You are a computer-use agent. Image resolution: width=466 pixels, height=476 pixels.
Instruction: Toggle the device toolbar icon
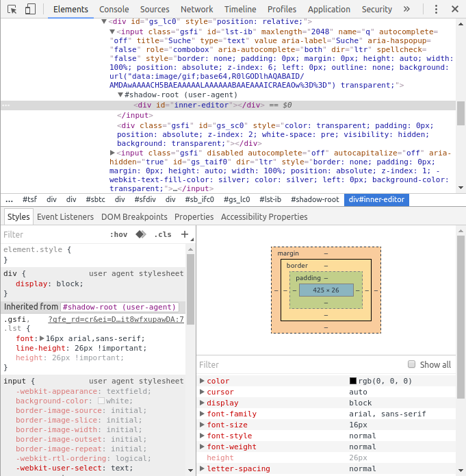point(30,10)
